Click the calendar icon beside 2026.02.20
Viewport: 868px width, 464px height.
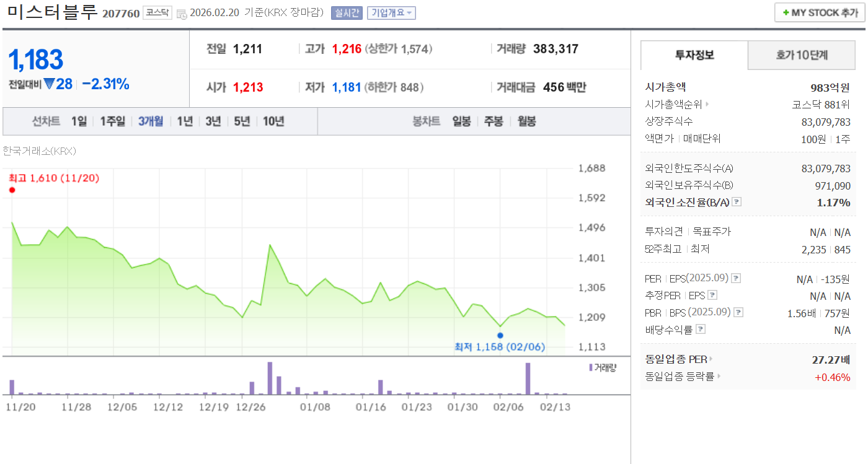[181, 14]
